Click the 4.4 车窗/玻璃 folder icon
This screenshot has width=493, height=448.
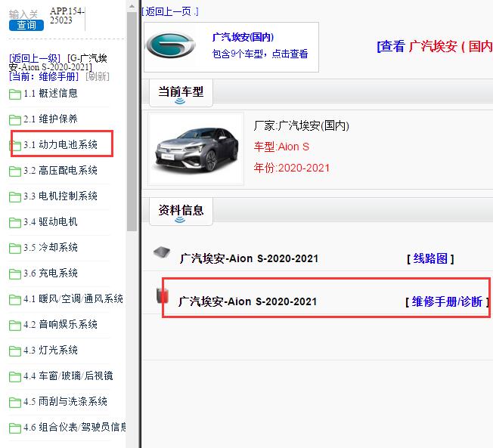tap(15, 377)
